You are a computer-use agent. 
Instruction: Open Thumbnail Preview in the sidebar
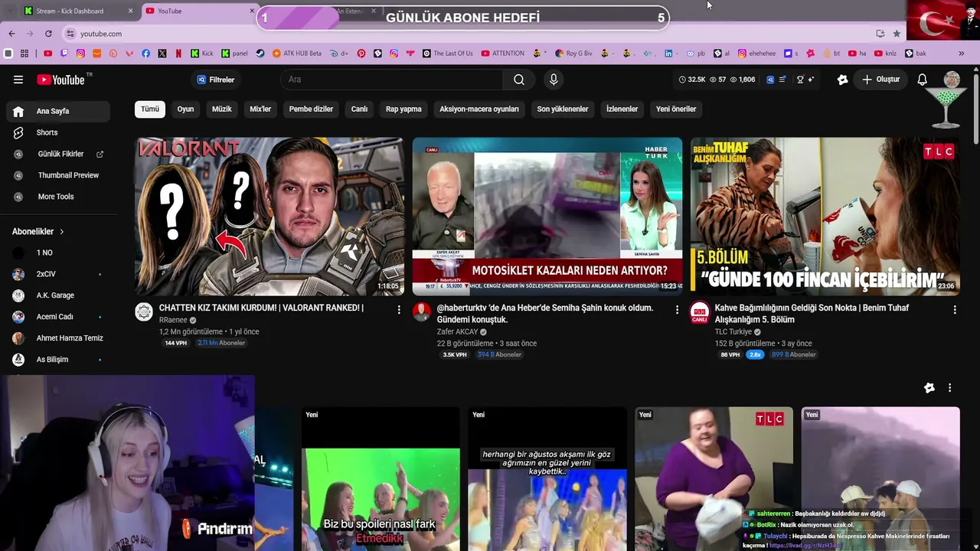[58, 175]
